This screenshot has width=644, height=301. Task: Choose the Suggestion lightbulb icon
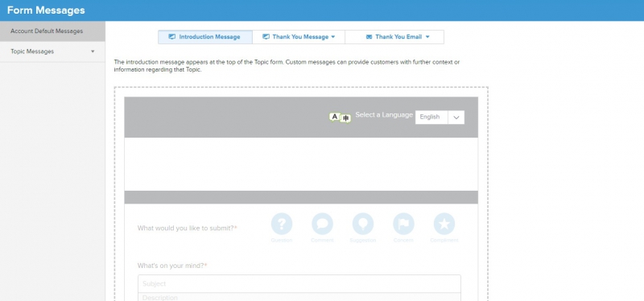tap(363, 224)
